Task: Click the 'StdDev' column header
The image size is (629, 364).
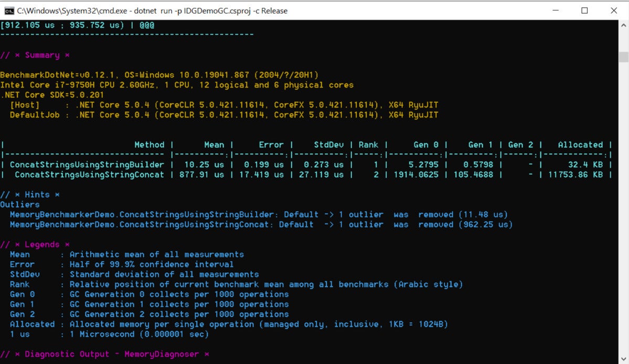Action: coord(328,145)
